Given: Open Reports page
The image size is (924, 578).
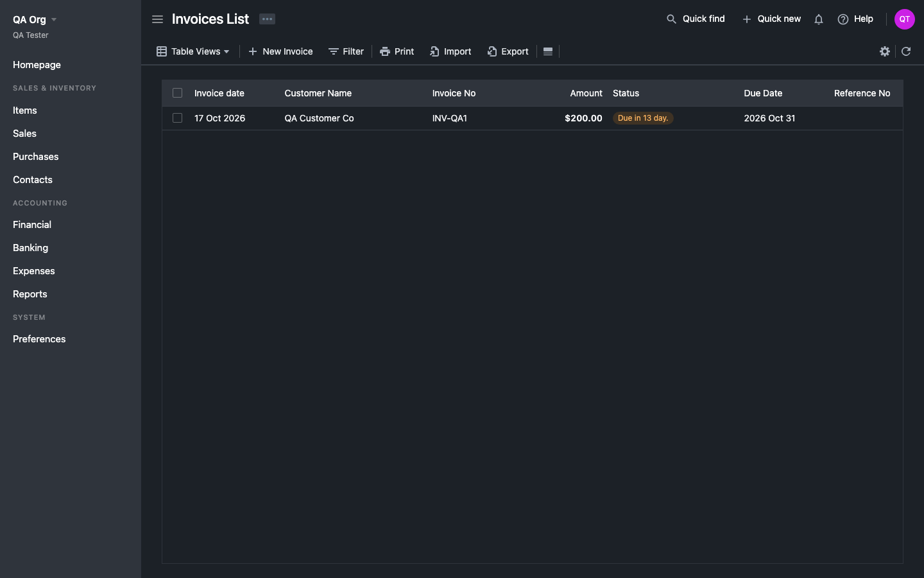Looking at the screenshot, I should (30, 294).
